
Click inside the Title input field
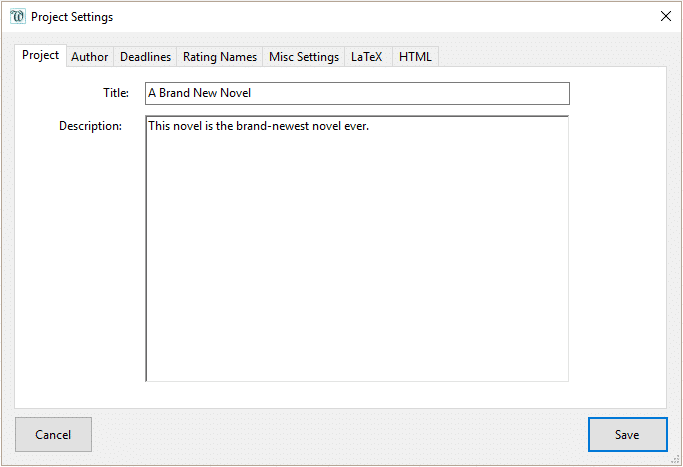400,93
